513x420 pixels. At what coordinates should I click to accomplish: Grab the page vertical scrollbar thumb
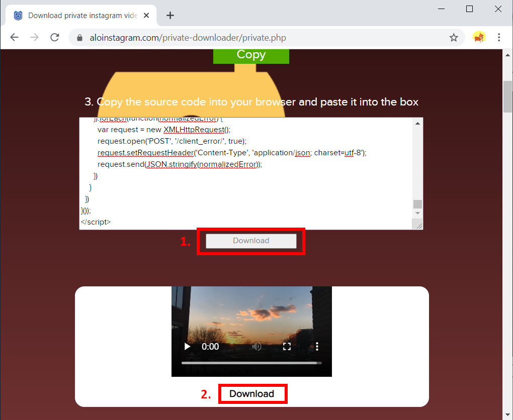pos(508,96)
